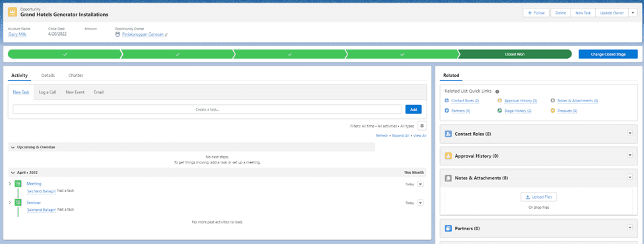Image resolution: width=644 pixels, height=244 pixels.
Task: Open the Contact Roles (0) quick link
Action: coord(466,100)
